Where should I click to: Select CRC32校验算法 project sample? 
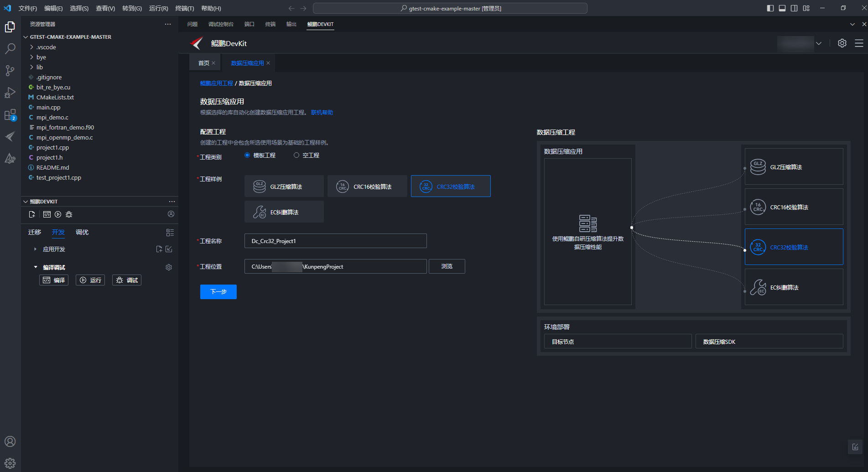[x=451, y=186]
